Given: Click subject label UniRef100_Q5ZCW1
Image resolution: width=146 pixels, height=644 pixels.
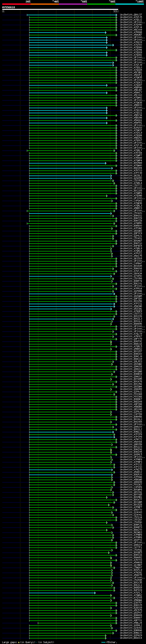Looking at the screenshot, I should point(131,309).
